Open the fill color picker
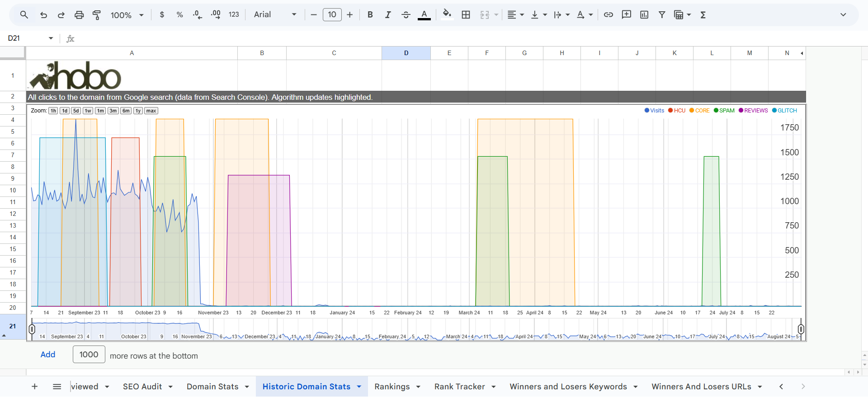This screenshot has height=397, width=868. click(x=447, y=15)
